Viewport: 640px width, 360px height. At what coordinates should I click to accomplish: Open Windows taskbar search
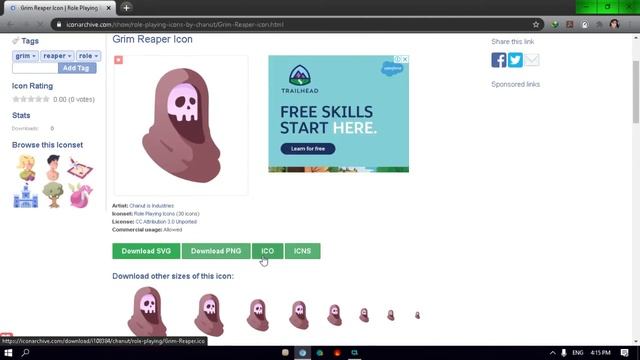click(x=25, y=353)
